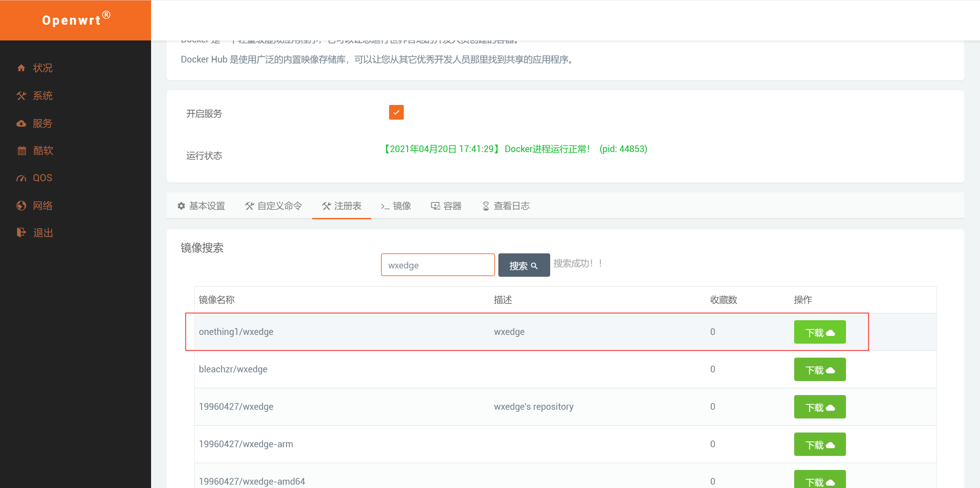Click the 开启服务 label

[204, 114]
